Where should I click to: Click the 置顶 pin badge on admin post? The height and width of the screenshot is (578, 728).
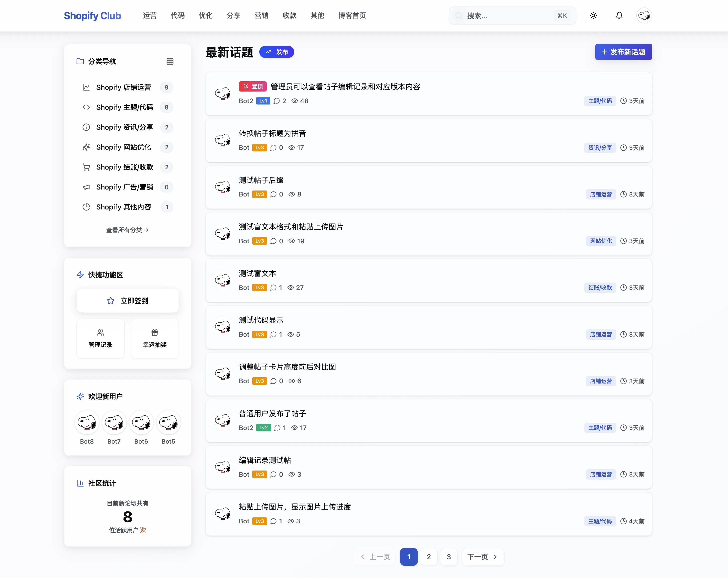(x=252, y=87)
